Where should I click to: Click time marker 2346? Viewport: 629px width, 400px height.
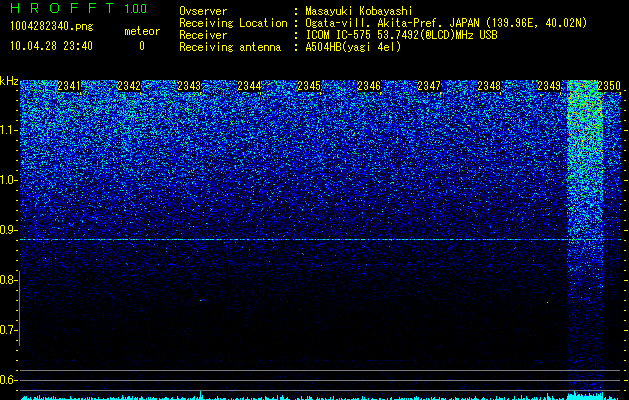pyautogui.click(x=369, y=86)
